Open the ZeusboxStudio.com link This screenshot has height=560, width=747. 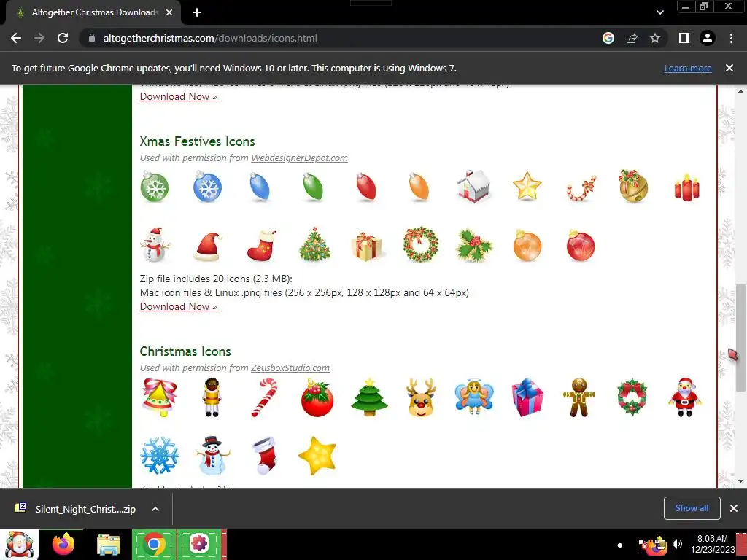pyautogui.click(x=290, y=368)
